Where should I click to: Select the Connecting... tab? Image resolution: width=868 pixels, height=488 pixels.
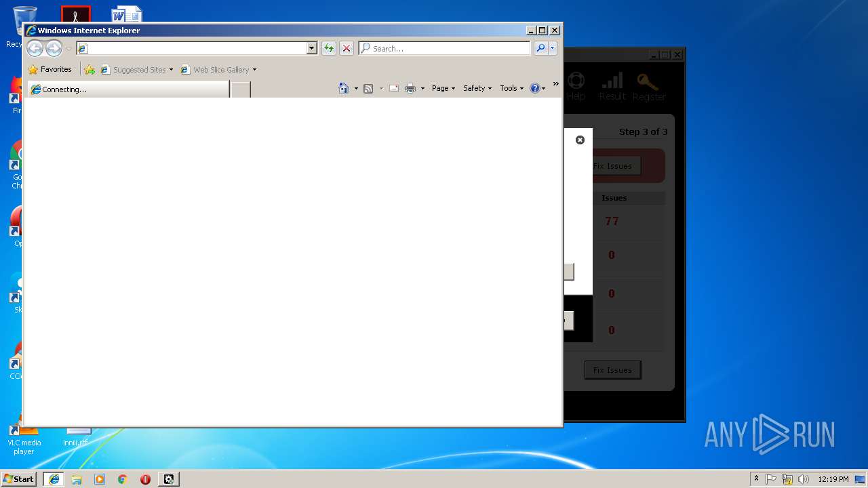127,89
